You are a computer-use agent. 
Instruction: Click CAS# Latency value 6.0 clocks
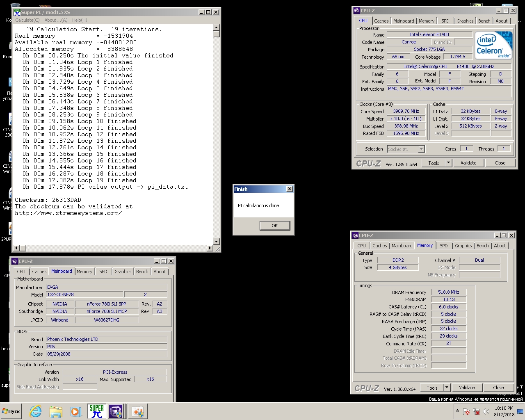point(449,307)
